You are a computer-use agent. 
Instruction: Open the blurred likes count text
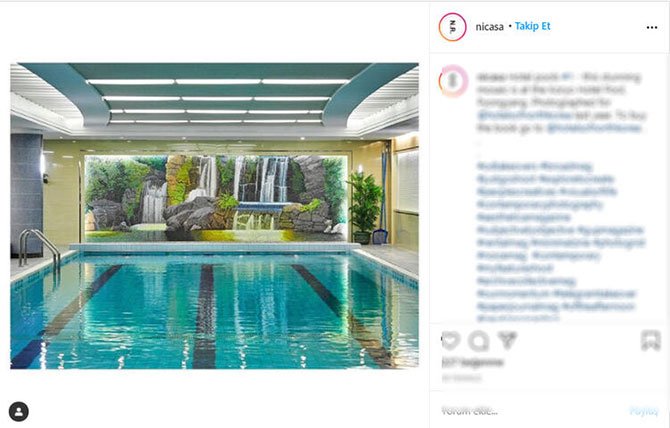473,363
